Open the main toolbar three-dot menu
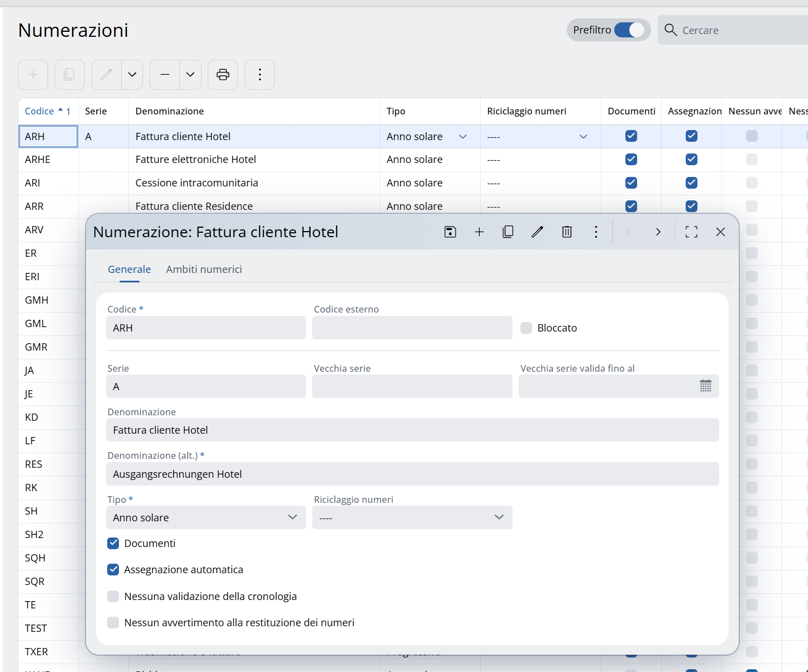 coord(260,75)
